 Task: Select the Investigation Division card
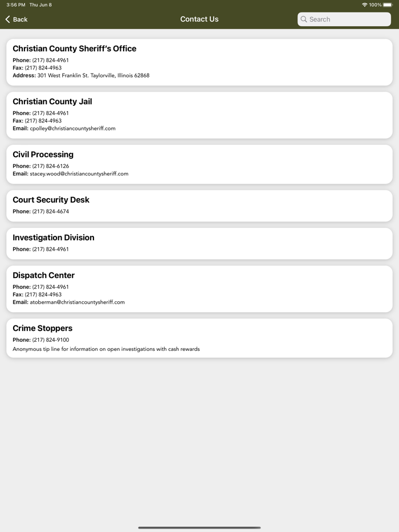[199, 243]
